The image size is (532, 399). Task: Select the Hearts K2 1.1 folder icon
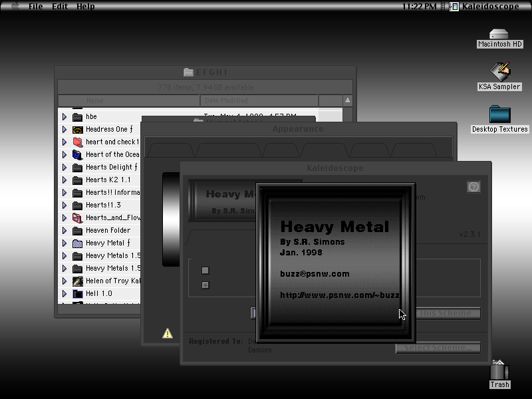(77, 180)
